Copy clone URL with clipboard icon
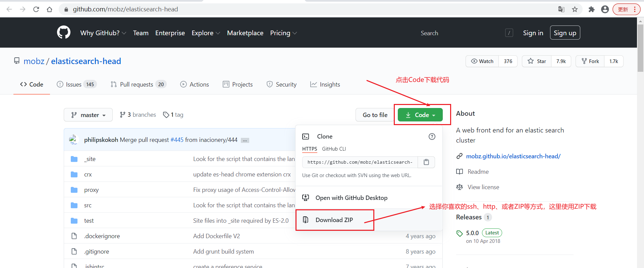The image size is (644, 268). [x=426, y=162]
